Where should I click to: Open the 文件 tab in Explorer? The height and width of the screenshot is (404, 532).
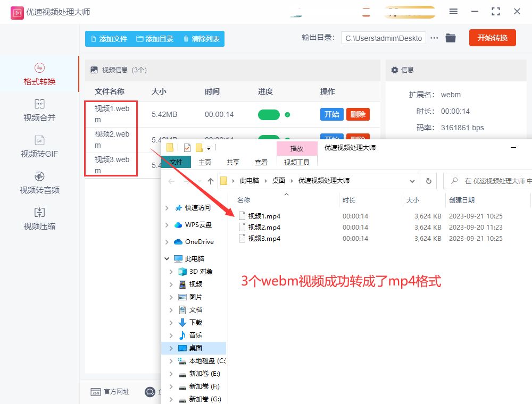pos(176,162)
